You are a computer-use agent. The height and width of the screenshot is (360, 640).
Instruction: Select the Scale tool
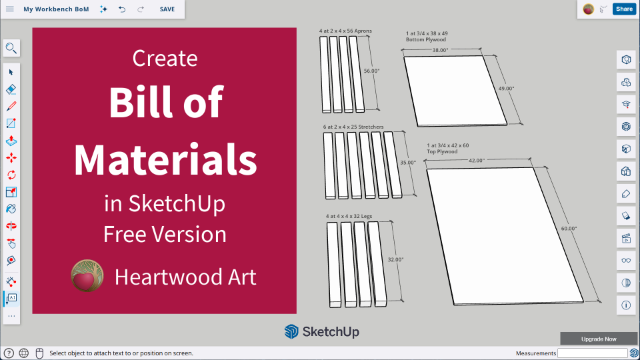11,192
